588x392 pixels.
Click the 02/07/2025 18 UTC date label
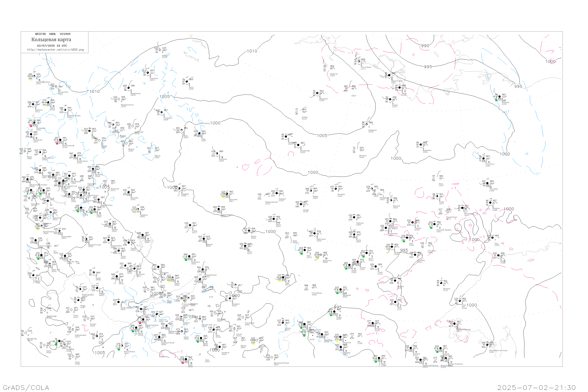pos(52,46)
